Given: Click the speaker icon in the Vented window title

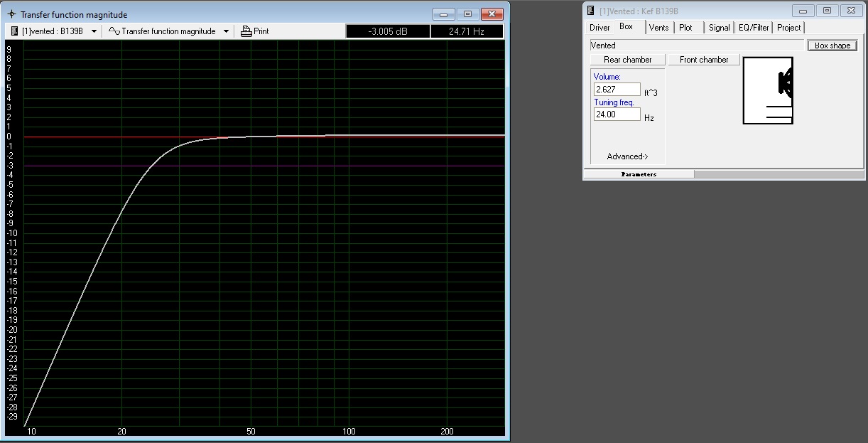Looking at the screenshot, I should click(590, 11).
